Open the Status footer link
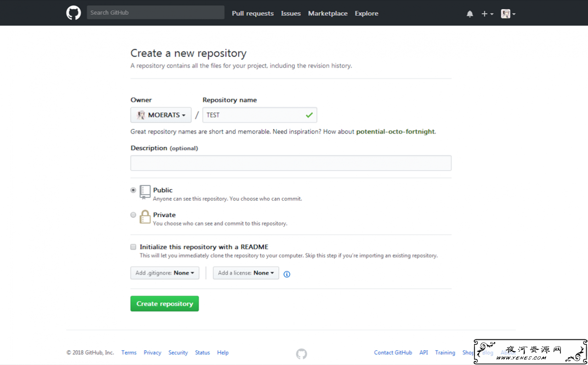The image size is (588, 365). (x=202, y=353)
